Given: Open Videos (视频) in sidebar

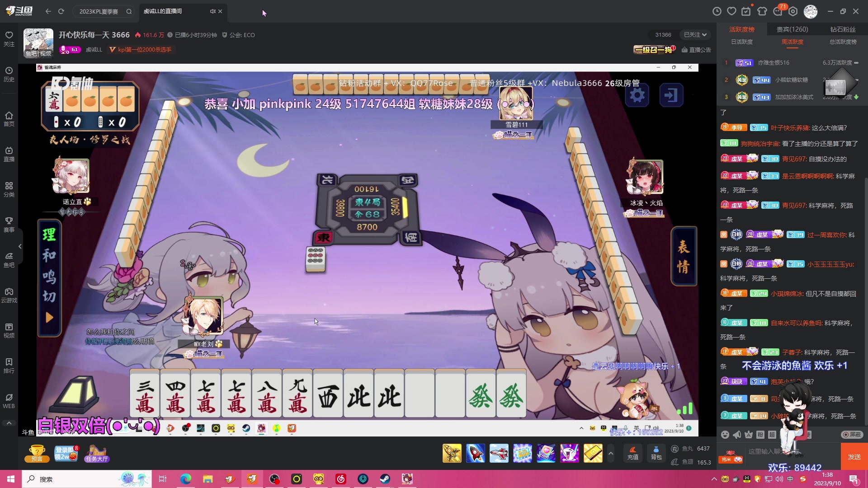Looking at the screenshot, I should coord(9,331).
